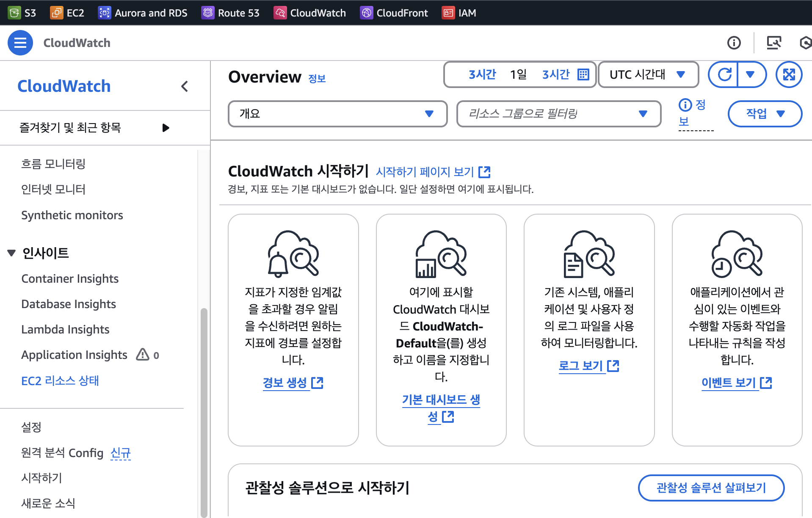Screen dimensions: 812x518
Task: Click the CloudWatch sidebar title link
Action: pyautogui.click(x=64, y=86)
